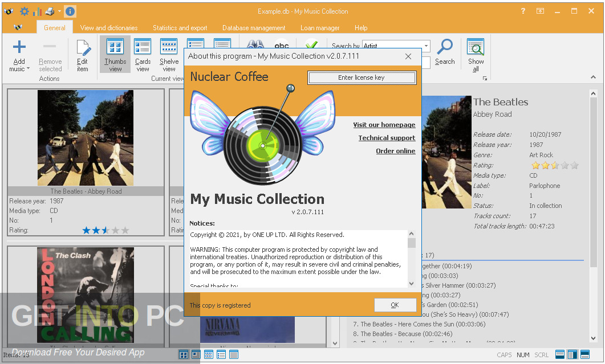Image resolution: width=605 pixels, height=364 pixels.
Task: Open the settings gear in quick access toolbar
Action: click(25, 11)
